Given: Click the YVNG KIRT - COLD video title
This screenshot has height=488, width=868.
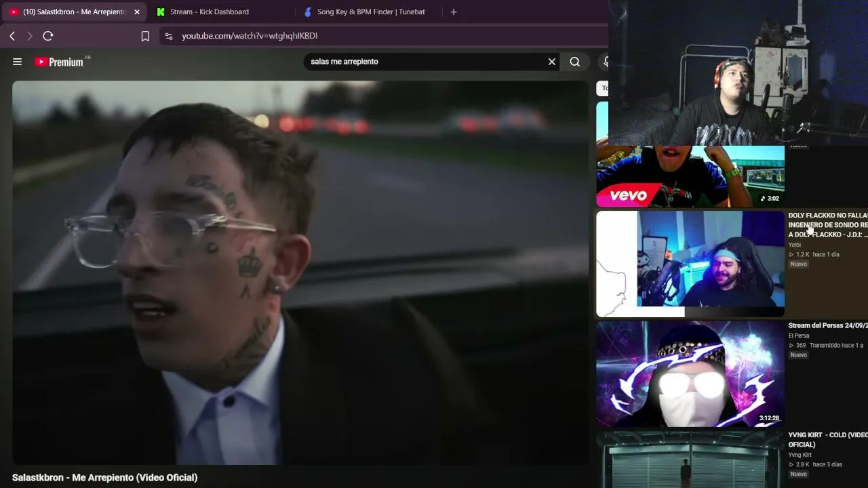Looking at the screenshot, I should [828, 440].
